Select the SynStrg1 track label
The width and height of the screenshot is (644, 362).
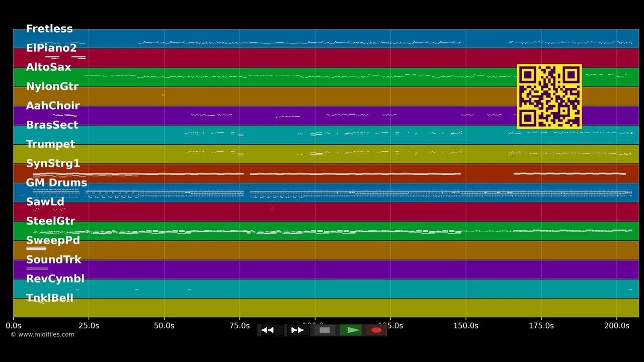pyautogui.click(x=53, y=163)
